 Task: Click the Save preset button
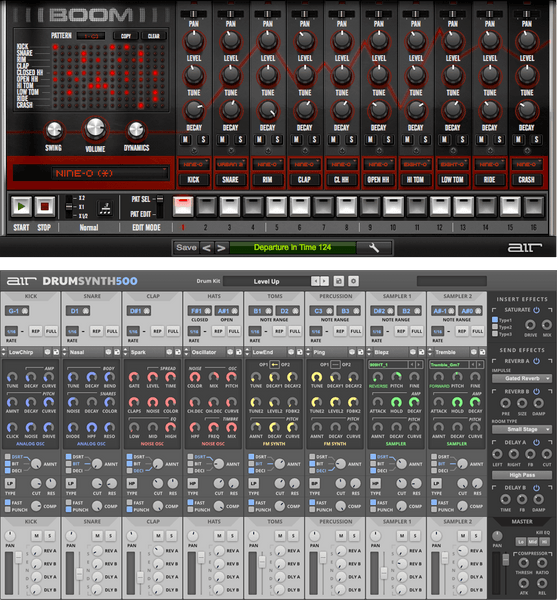coord(186,248)
